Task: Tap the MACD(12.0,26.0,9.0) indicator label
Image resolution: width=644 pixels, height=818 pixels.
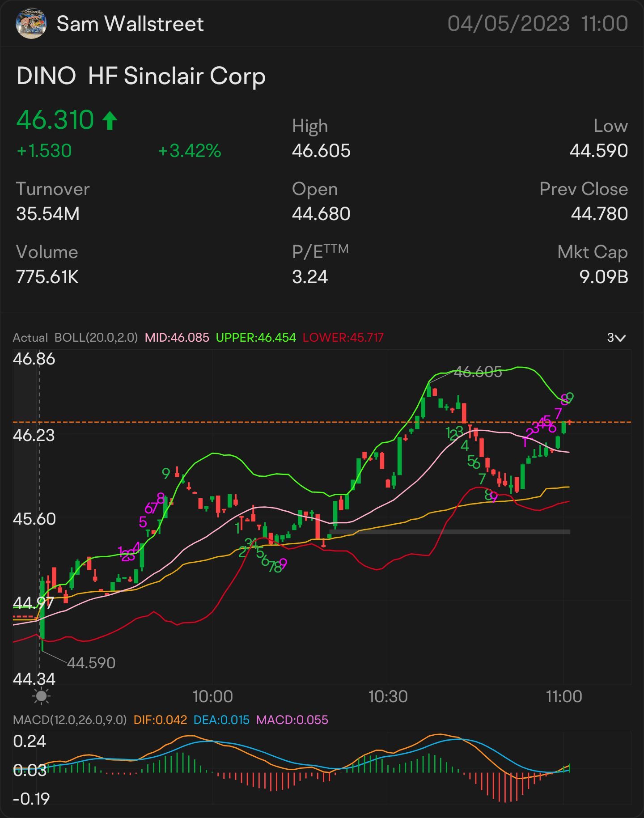Action: [x=70, y=720]
